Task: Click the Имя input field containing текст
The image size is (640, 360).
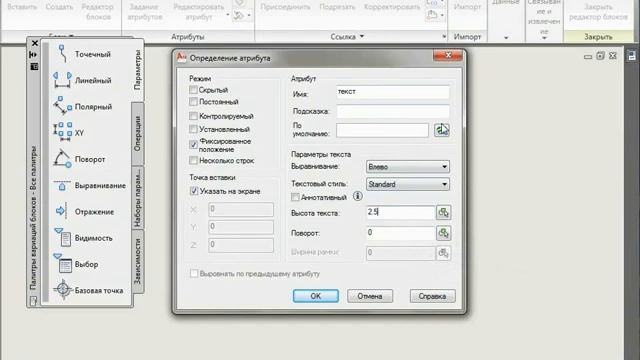Action: 393,92
